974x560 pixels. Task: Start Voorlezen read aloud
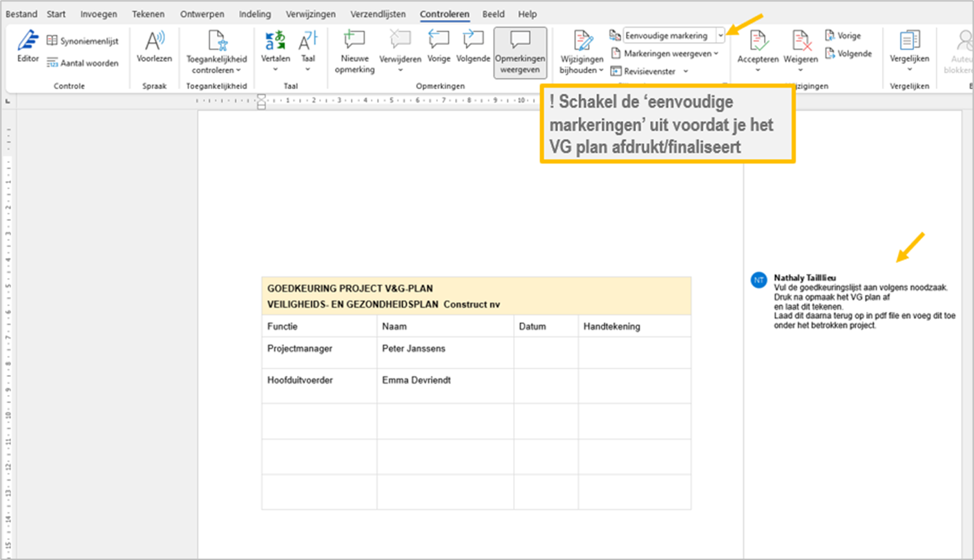point(154,47)
